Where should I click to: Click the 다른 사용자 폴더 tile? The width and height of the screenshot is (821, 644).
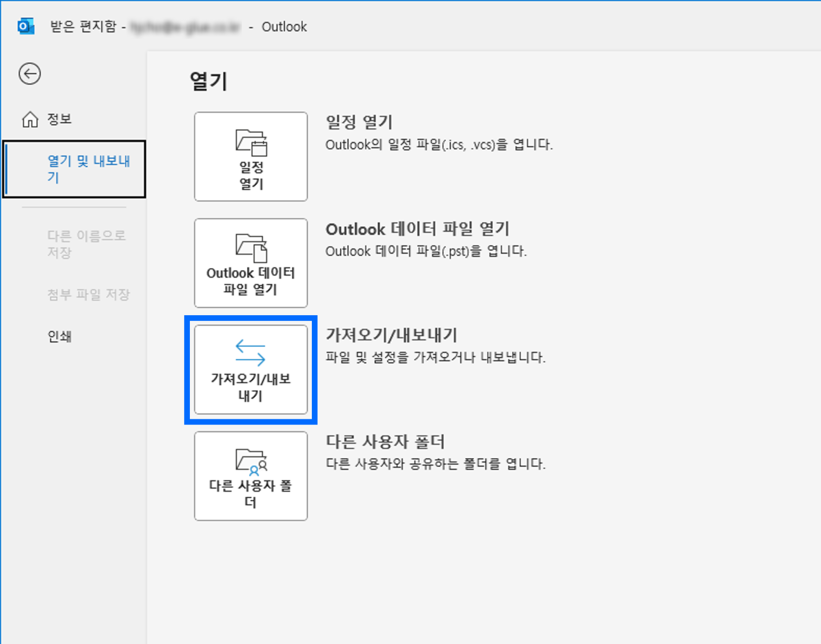coord(250,476)
